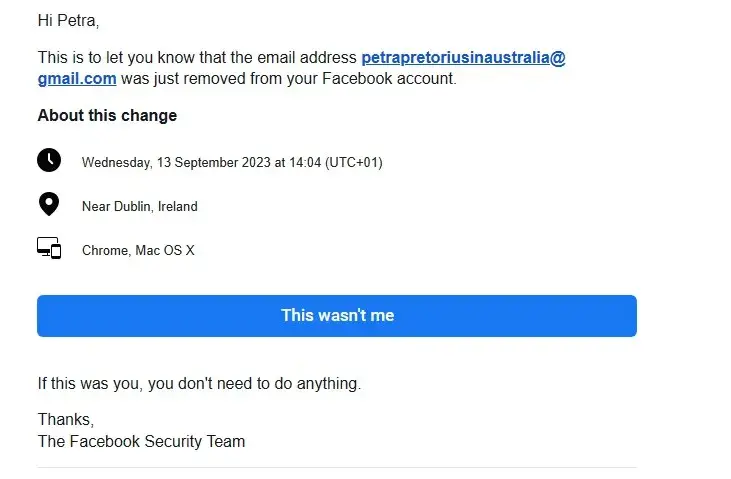
Task: Click the "Thanks," sign-off line
Action: coord(66,420)
